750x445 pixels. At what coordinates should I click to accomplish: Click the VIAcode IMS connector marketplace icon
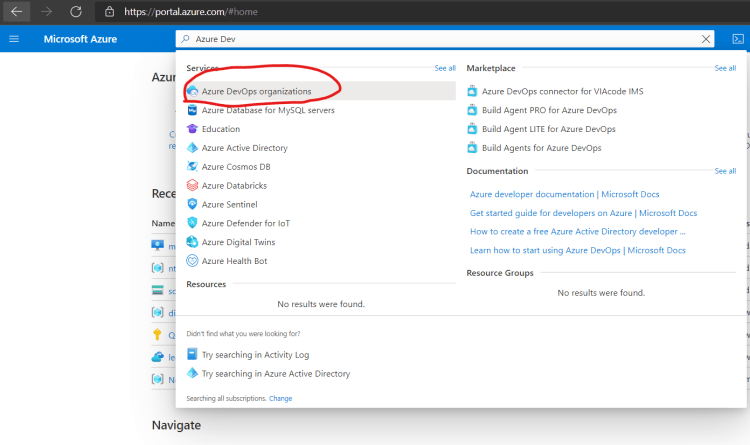472,91
